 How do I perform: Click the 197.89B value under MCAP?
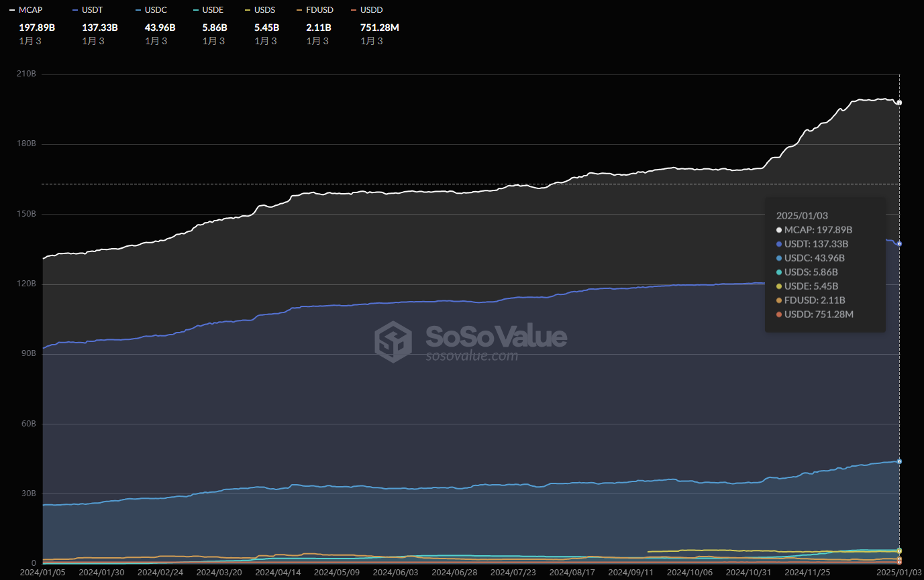[x=36, y=27]
